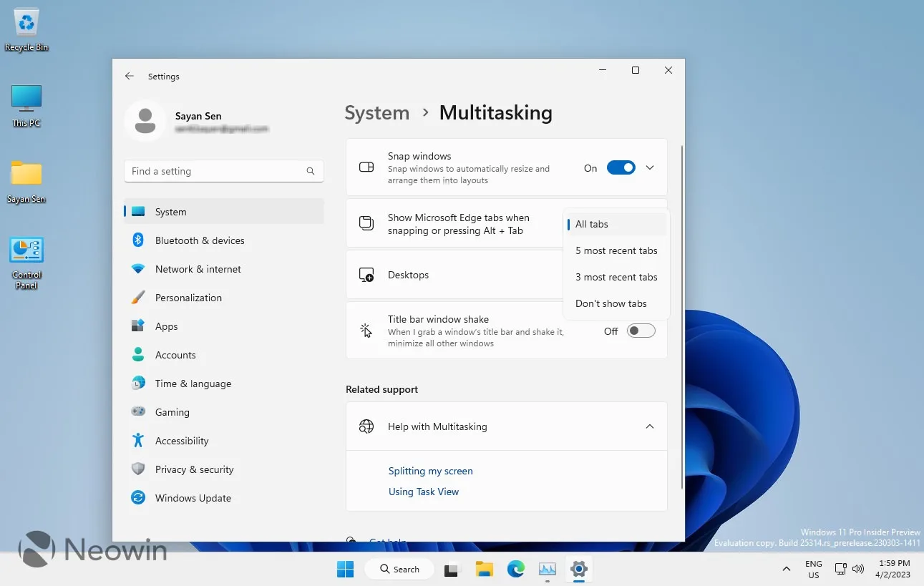This screenshot has height=586, width=924.
Task: Open Windows Update from sidebar
Action: point(193,498)
